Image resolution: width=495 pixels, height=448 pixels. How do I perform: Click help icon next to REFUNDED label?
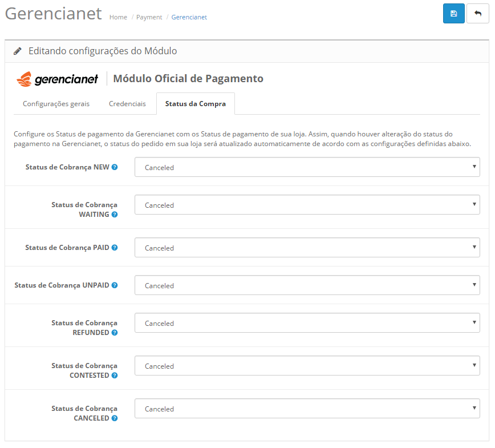[x=115, y=333]
